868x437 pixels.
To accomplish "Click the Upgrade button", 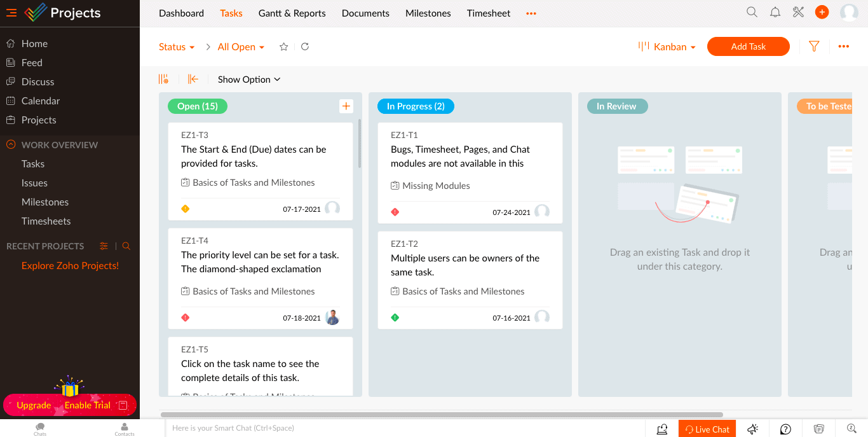I will click(34, 405).
